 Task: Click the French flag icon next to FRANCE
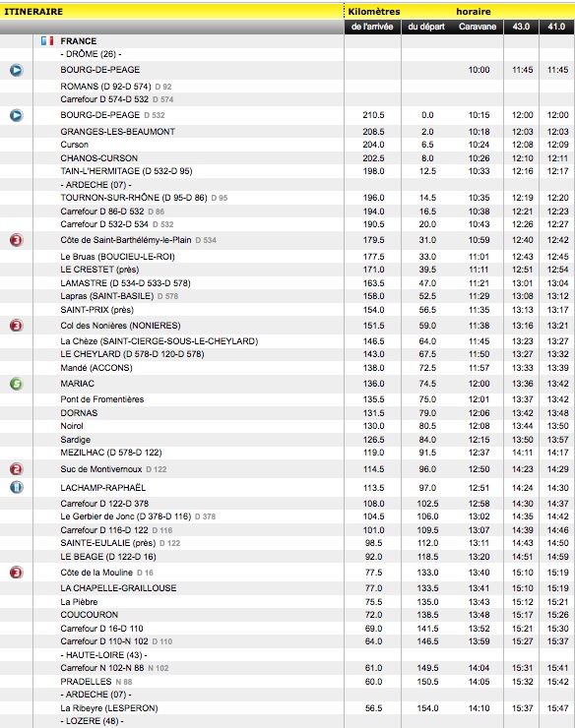click(47, 41)
